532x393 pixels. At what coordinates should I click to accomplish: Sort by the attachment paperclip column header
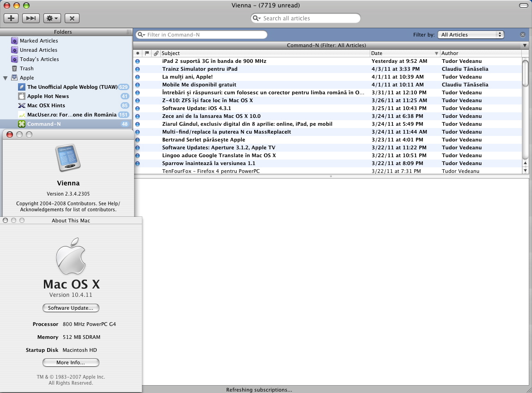coord(156,53)
